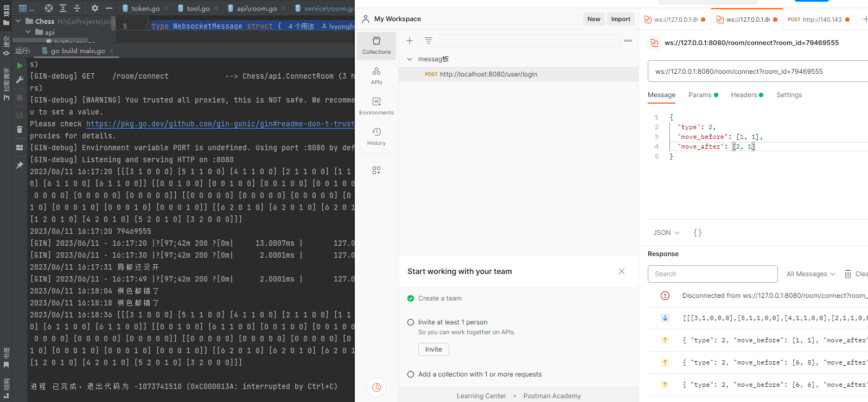Viewport: 868px width, 402px height.
Task: Open project view settings gear icon
Action: (95, 8)
